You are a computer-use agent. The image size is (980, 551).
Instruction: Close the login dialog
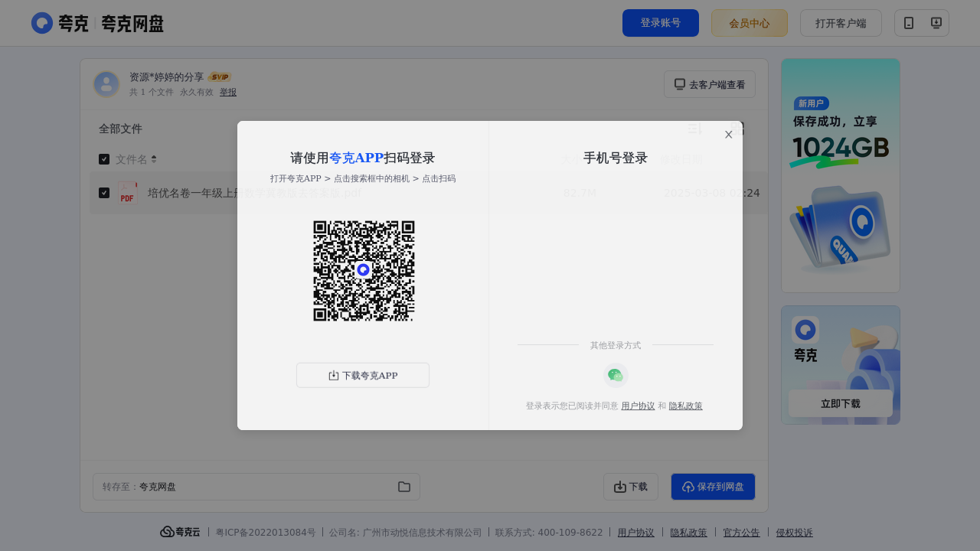(729, 135)
